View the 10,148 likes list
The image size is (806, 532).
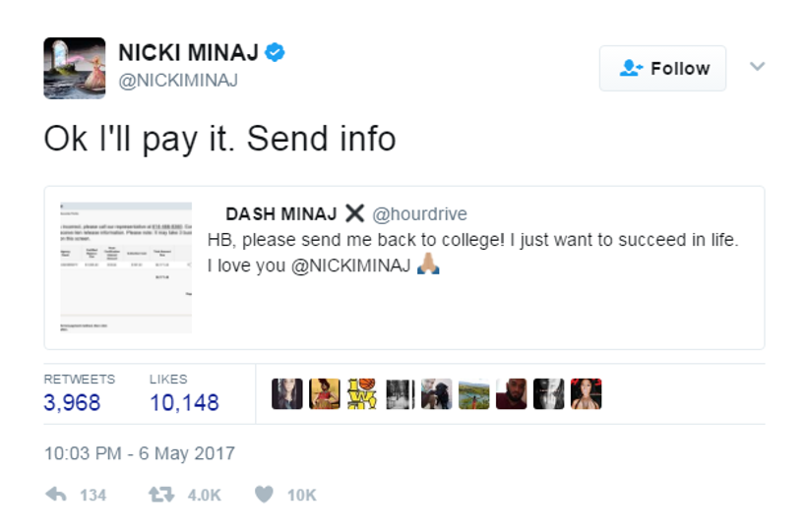[184, 402]
